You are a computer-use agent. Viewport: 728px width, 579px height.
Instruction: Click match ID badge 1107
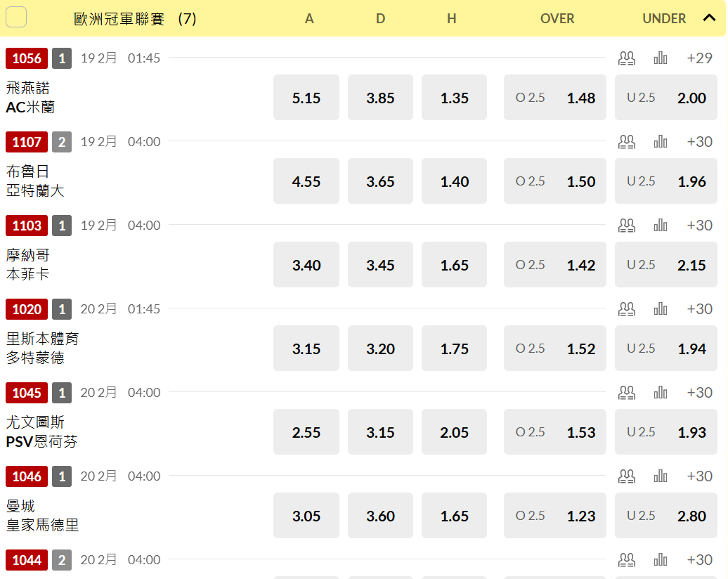click(27, 142)
